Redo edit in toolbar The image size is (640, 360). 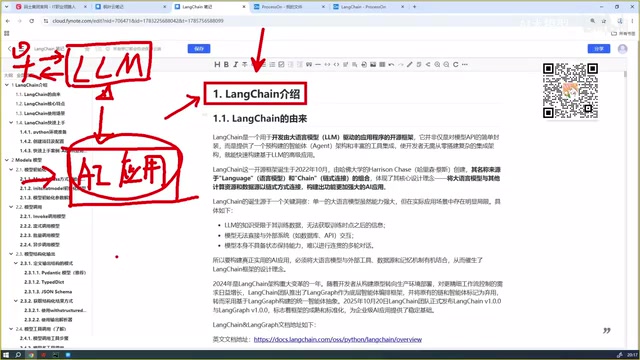pyautogui.click(x=400, y=64)
